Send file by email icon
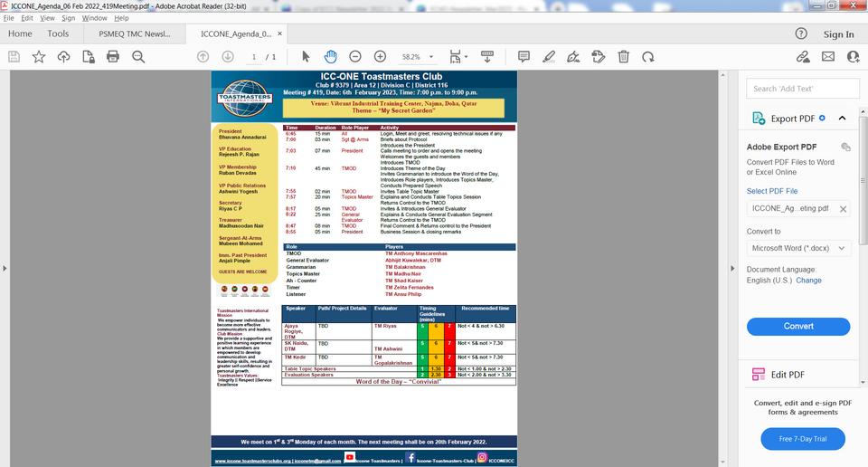This screenshot has height=467, width=868. [x=828, y=56]
